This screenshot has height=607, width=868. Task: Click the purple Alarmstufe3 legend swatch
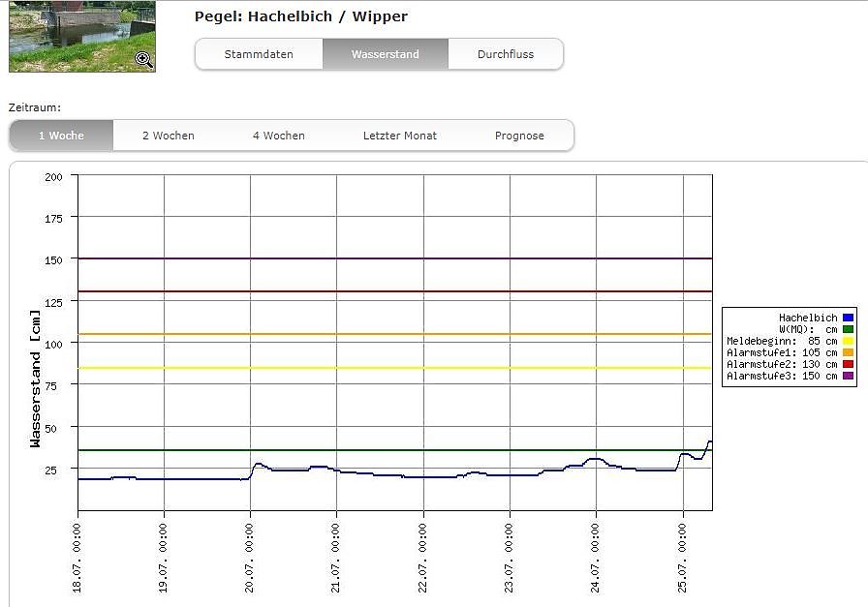847,376
